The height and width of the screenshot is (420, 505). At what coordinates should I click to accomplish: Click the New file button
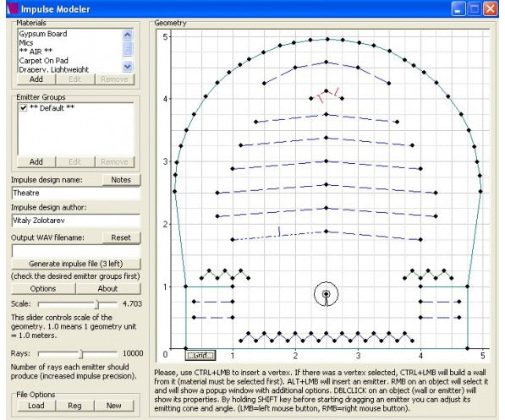coord(113,406)
